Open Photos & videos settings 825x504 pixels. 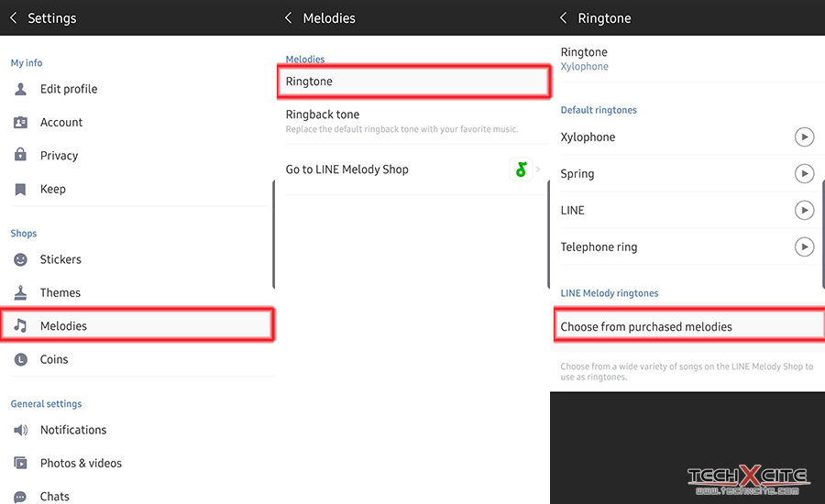click(137, 463)
